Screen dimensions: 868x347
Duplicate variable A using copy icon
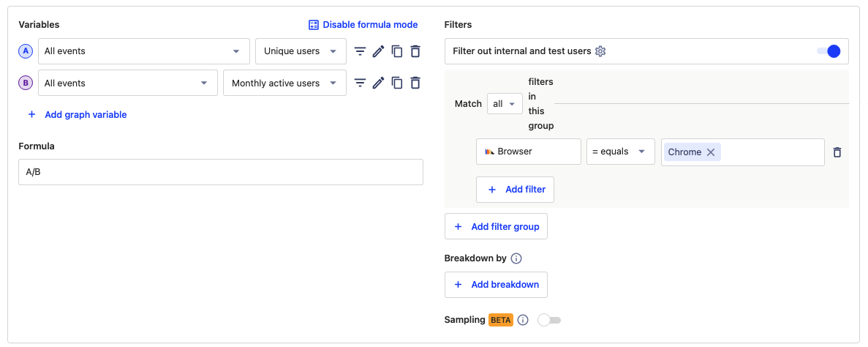tap(397, 51)
